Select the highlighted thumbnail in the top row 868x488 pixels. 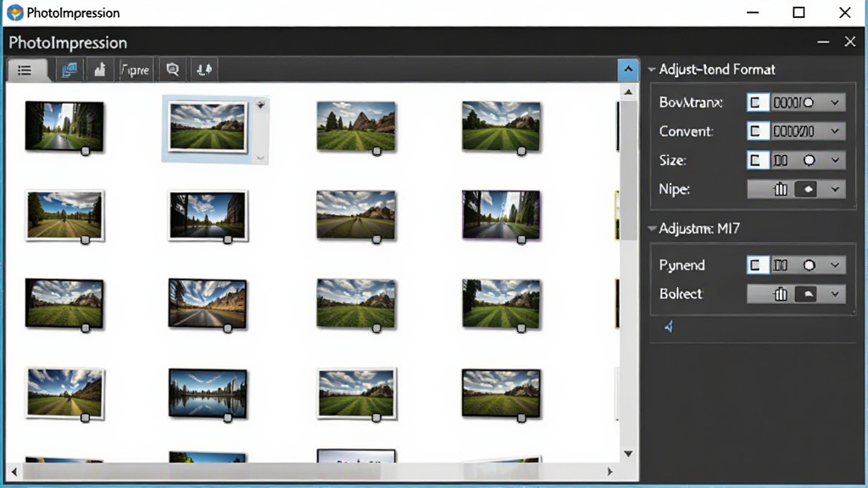[208, 127]
